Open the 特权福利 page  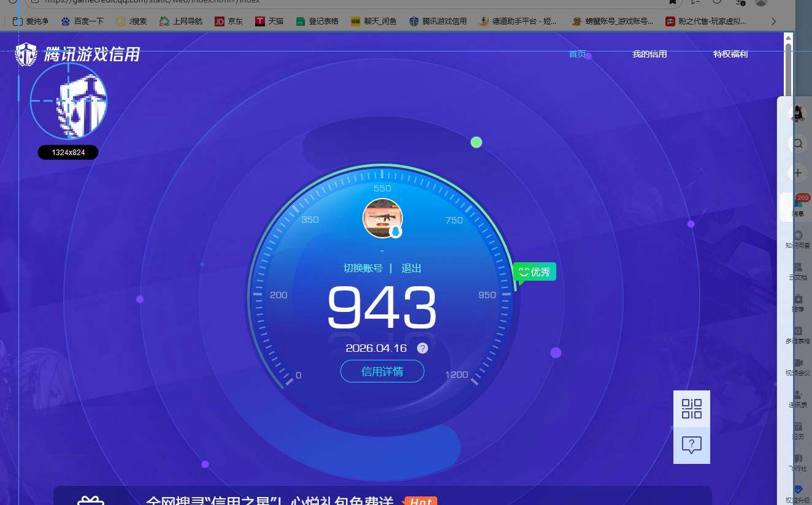[x=730, y=54]
